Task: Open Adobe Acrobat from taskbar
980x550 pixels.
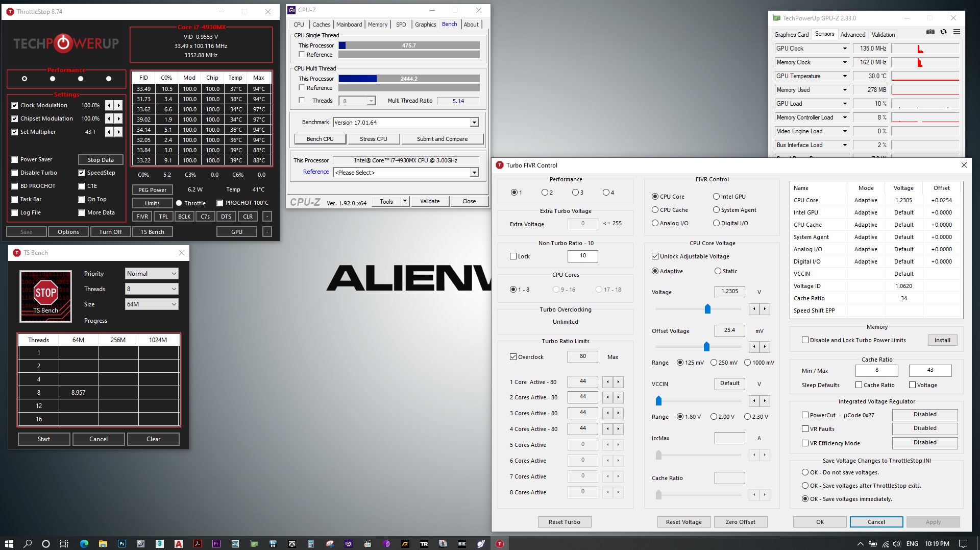Action: click(x=198, y=543)
